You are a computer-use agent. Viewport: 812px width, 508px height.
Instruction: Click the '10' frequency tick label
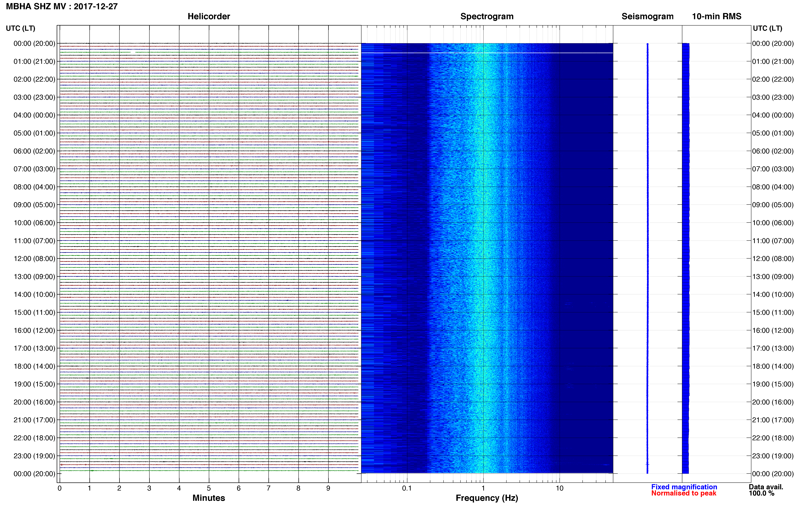tap(559, 488)
